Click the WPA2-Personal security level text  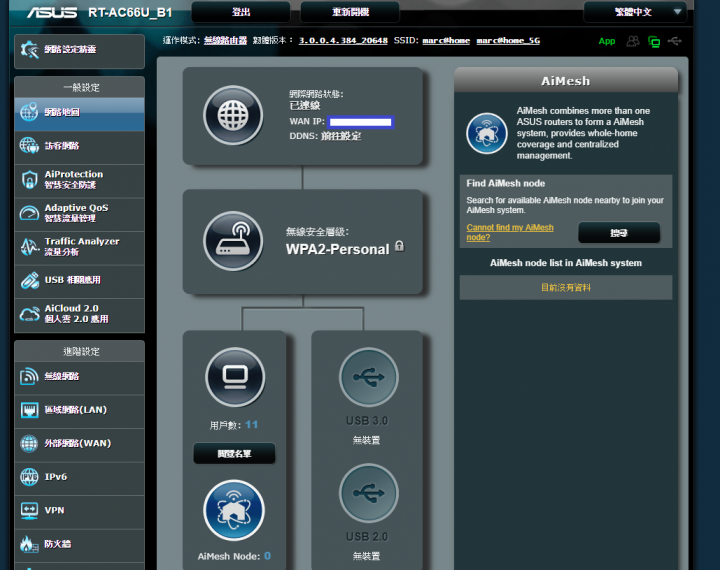tap(338, 249)
